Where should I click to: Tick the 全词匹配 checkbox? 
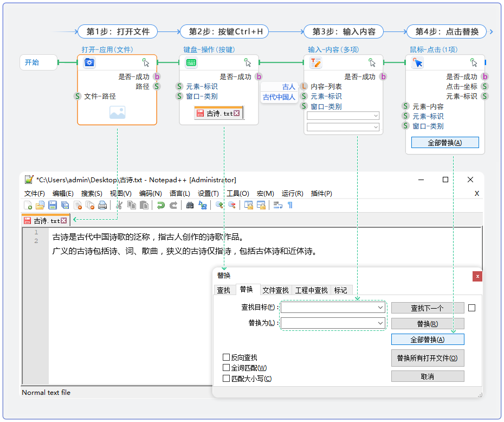pyautogui.click(x=227, y=368)
